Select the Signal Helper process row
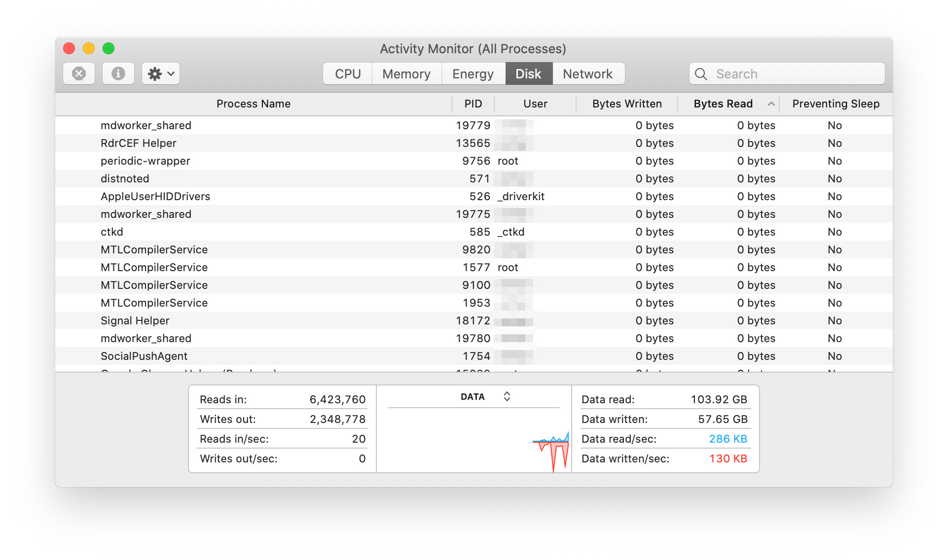 (135, 321)
